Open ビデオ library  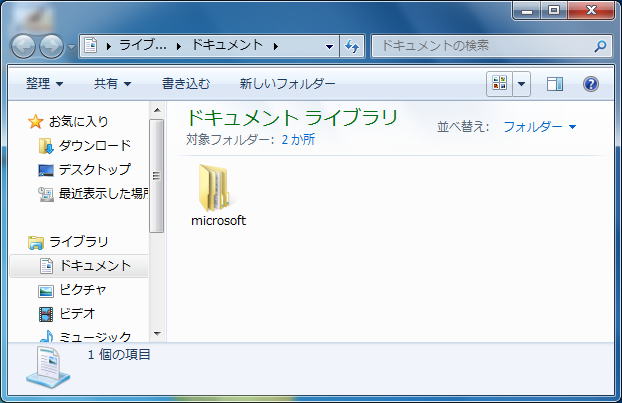(77, 314)
